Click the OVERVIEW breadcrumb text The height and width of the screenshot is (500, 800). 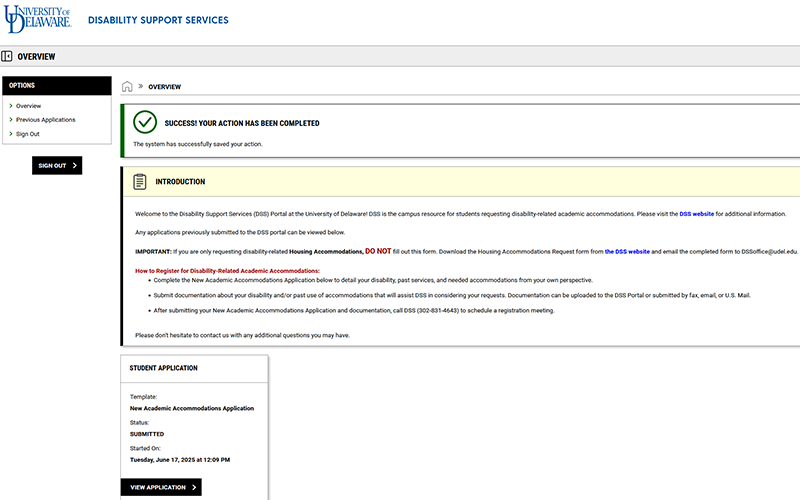coord(164,87)
